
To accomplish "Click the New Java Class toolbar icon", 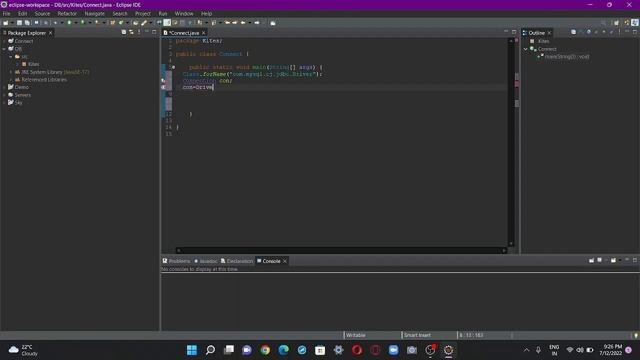I will [x=121, y=23].
